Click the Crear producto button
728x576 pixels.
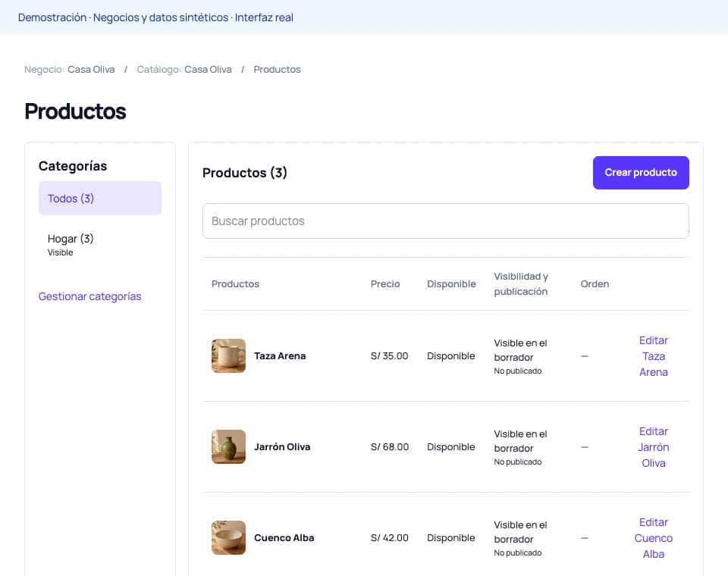coord(641,173)
